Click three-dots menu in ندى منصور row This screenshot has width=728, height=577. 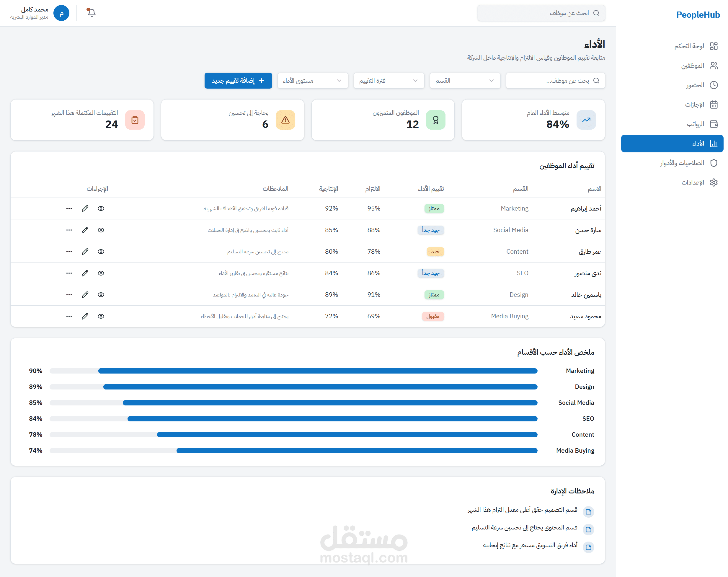pos(69,273)
